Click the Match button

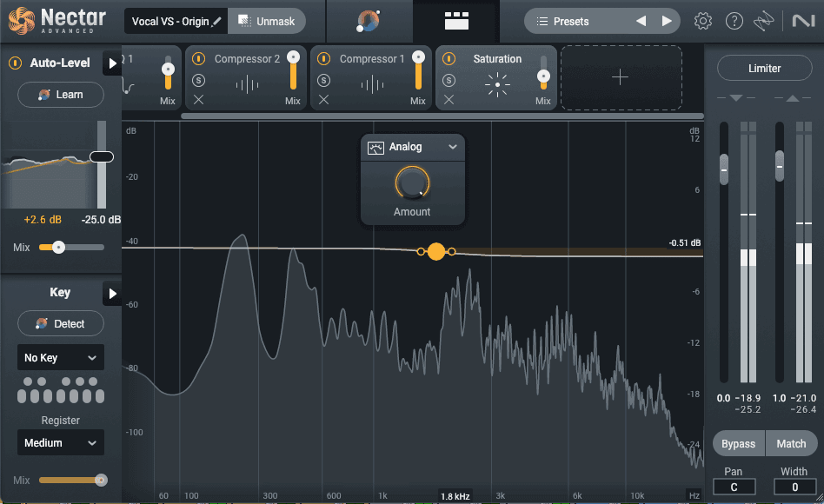click(792, 444)
